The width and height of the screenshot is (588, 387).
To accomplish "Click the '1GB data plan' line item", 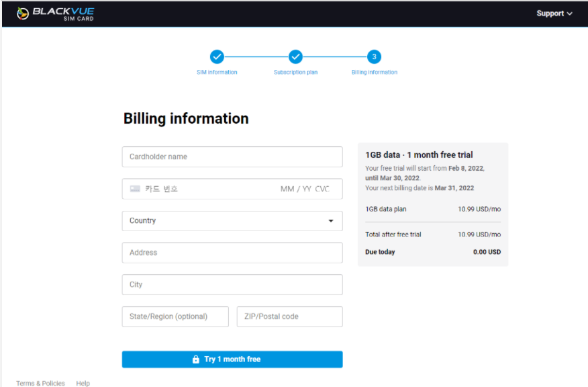I will (385, 209).
